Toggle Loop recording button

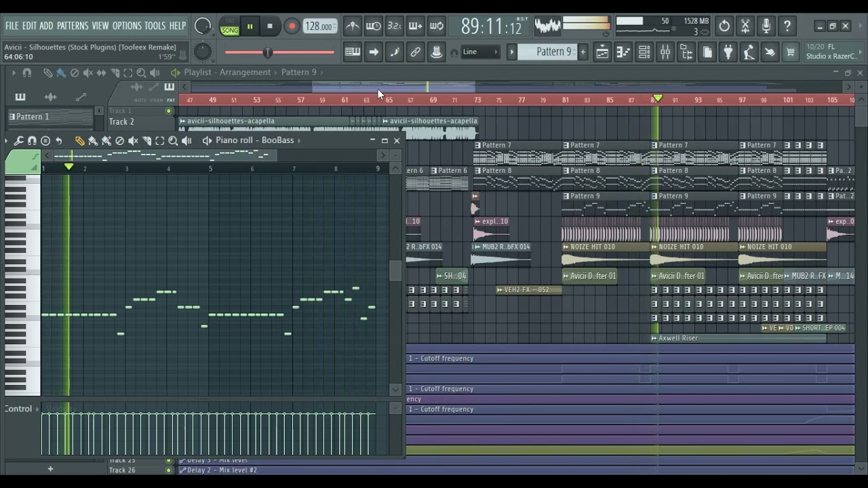(437, 26)
